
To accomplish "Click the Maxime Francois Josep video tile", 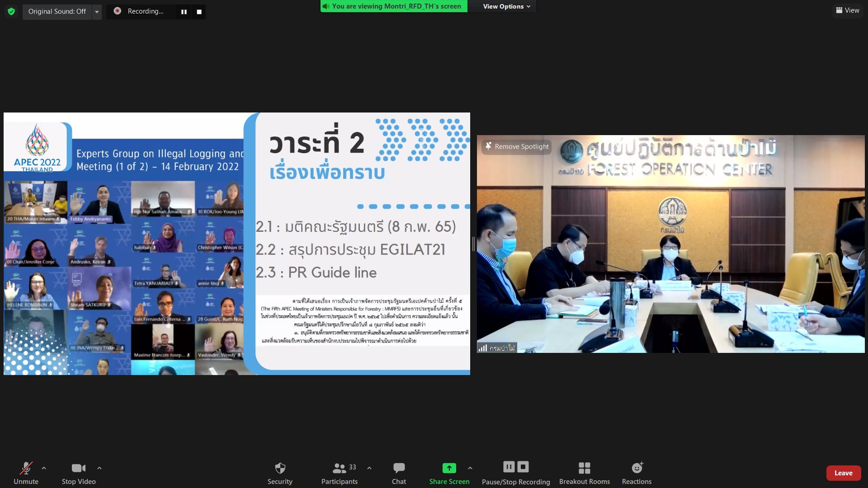I will (163, 342).
